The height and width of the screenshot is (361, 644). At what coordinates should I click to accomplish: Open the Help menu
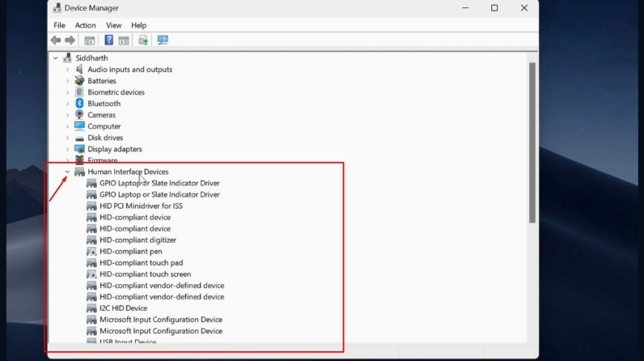(139, 25)
